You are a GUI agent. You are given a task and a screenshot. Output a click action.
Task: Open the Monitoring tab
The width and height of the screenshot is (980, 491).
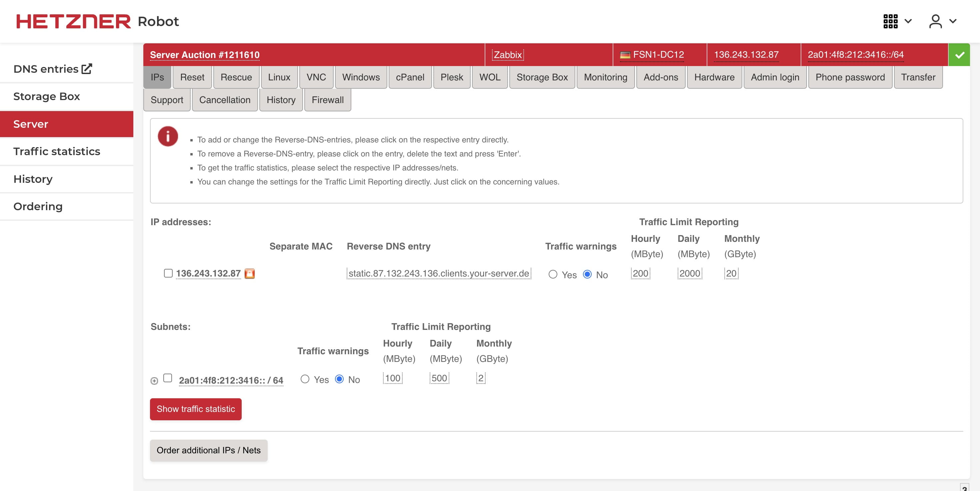point(606,77)
